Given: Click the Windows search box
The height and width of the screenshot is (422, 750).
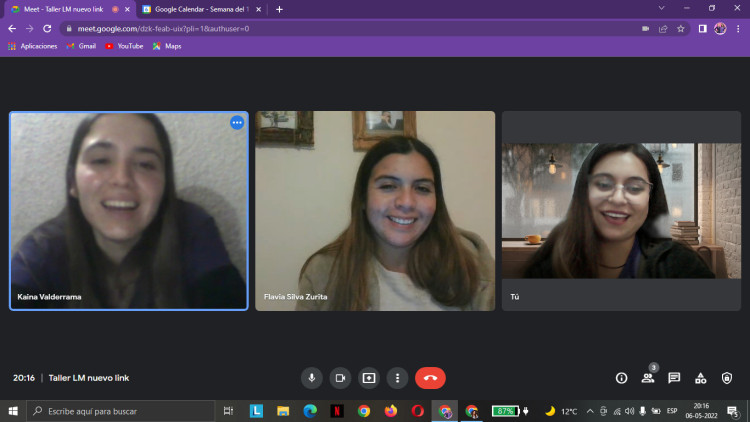Looking at the screenshot, I should [x=121, y=411].
